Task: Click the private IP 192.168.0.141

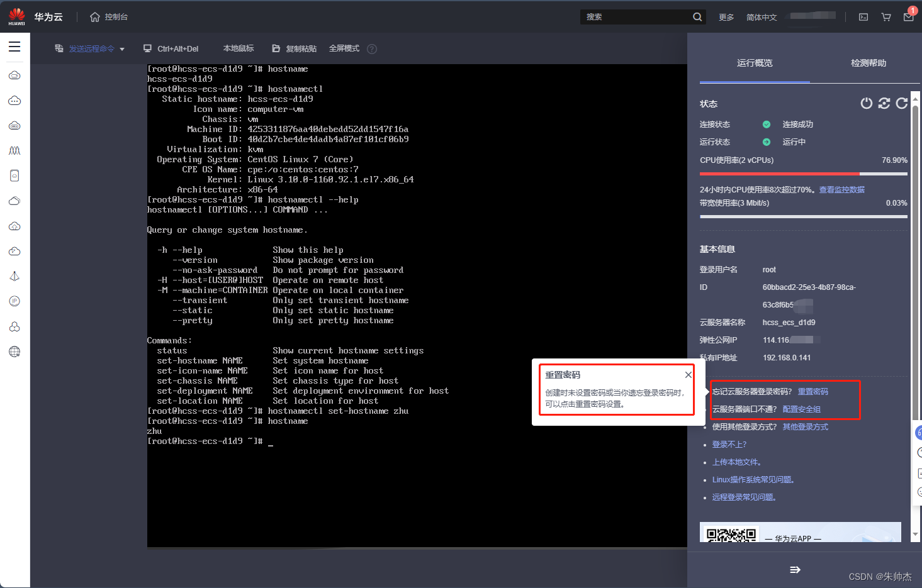Action: tap(787, 357)
